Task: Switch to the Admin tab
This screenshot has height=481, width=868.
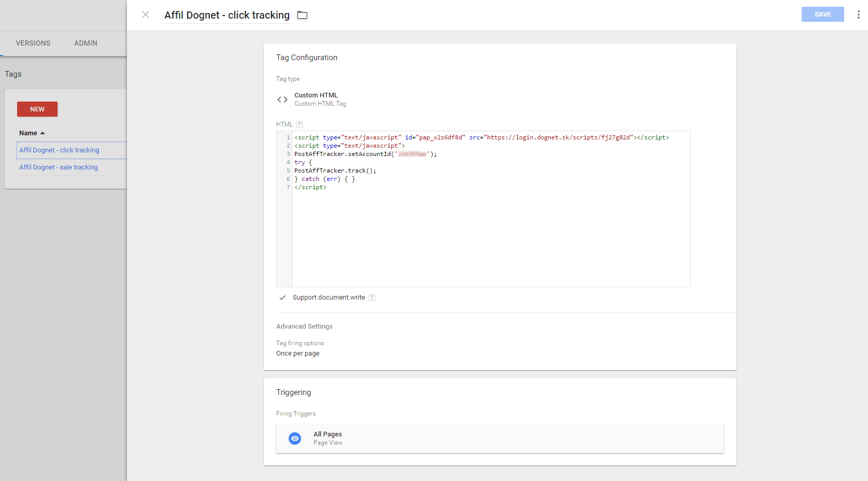Action: pyautogui.click(x=86, y=43)
